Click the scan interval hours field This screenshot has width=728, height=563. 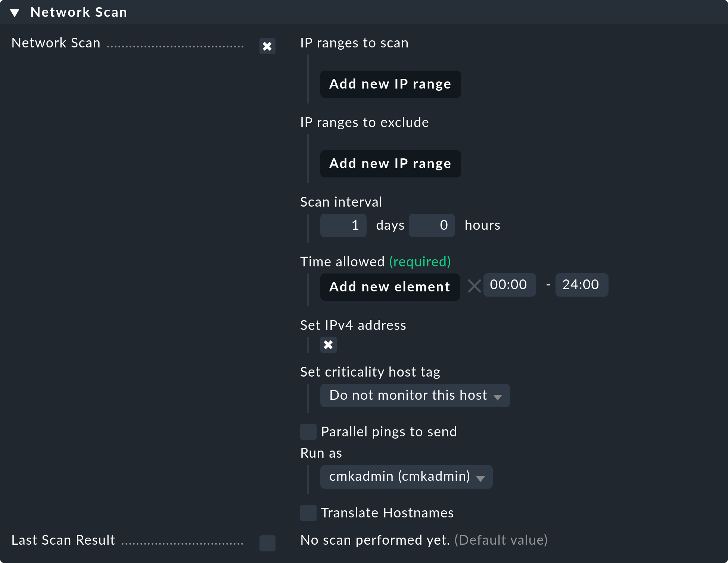[x=432, y=225]
